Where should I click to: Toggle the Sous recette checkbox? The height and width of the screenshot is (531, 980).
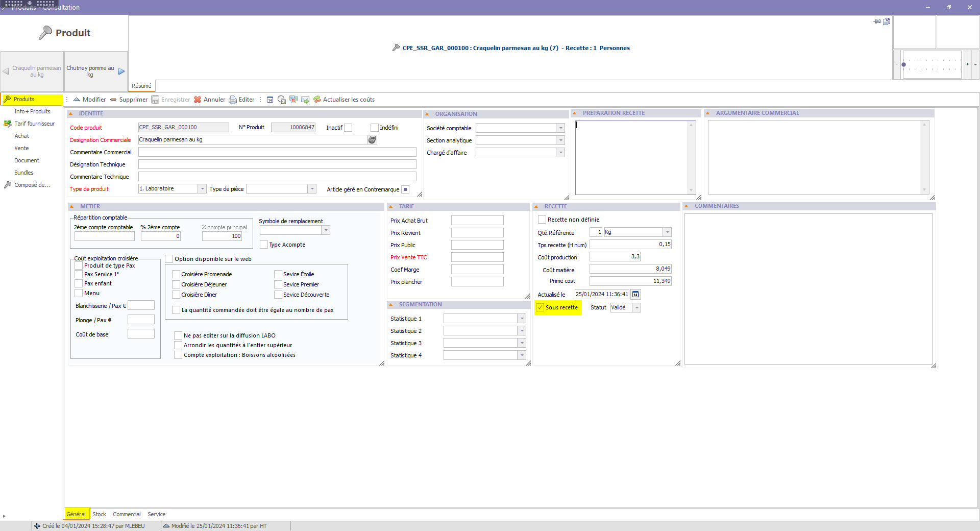point(540,307)
